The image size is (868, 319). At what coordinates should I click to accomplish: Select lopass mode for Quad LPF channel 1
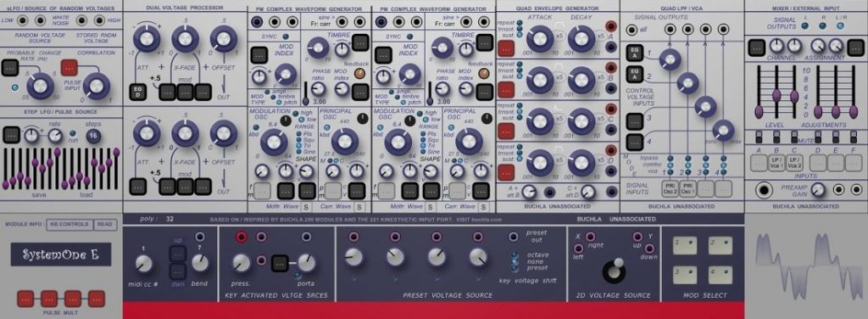(x=670, y=158)
